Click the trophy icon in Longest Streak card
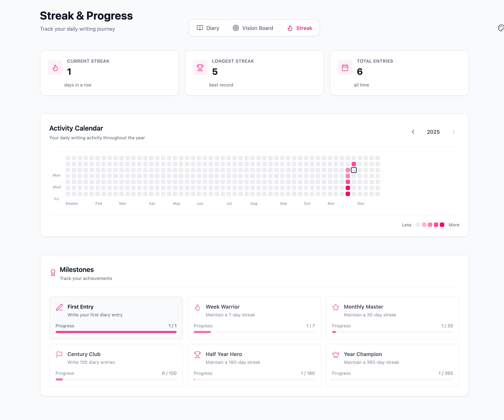 tap(200, 68)
